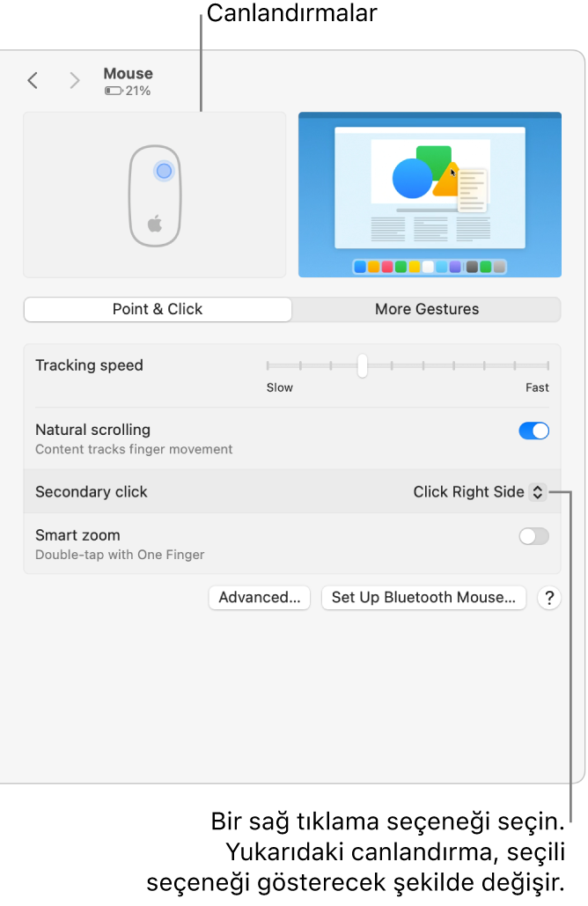
Task: Click the blue click indicator on mouse
Action: (164, 171)
